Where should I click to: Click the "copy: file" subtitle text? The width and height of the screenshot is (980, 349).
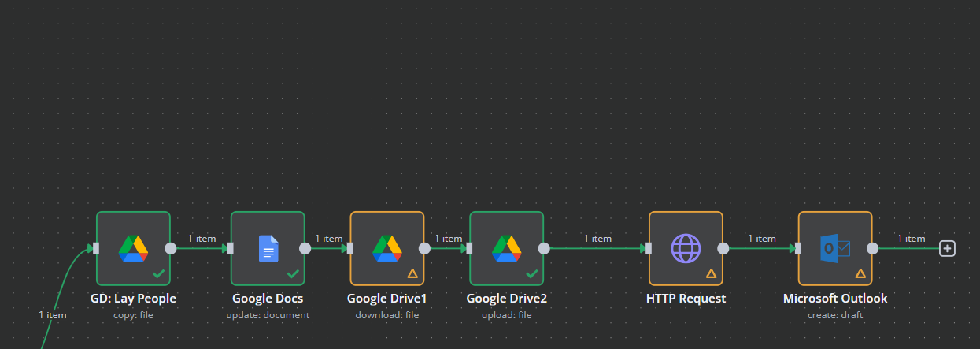coord(133,315)
